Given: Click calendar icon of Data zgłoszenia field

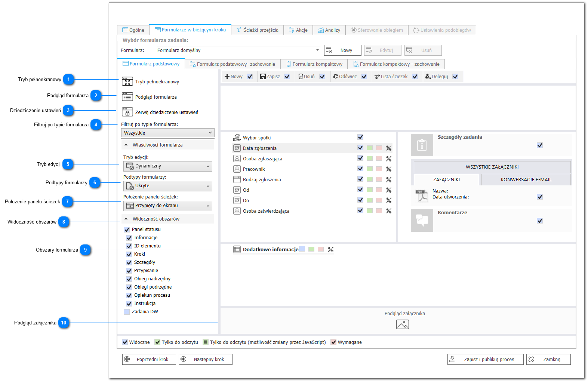Looking at the screenshot, I should click(x=237, y=148).
